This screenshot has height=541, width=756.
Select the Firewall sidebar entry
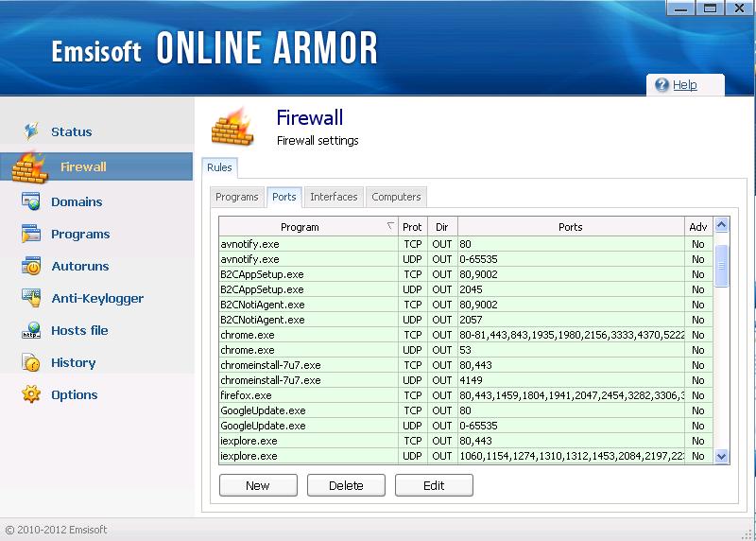coord(96,167)
